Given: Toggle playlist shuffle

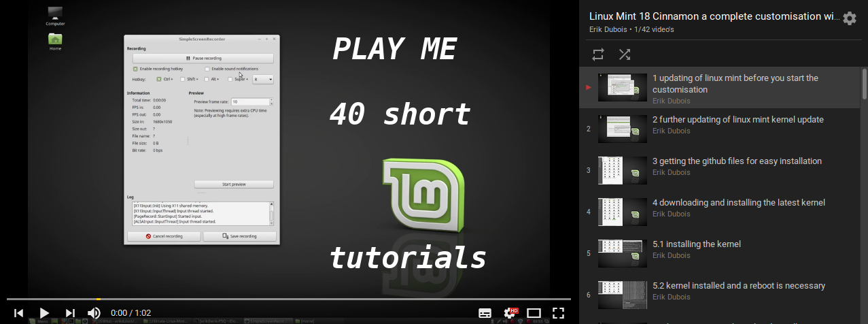Looking at the screenshot, I should [624, 54].
